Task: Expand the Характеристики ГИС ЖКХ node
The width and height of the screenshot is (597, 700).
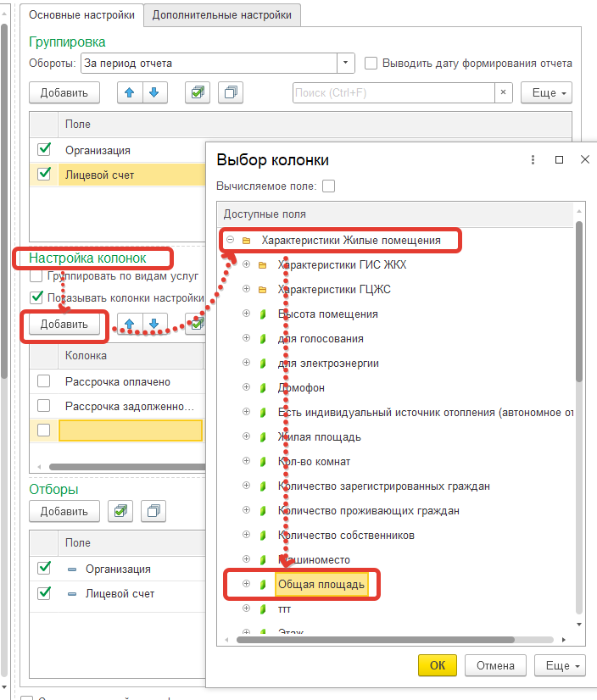Action: click(x=247, y=265)
